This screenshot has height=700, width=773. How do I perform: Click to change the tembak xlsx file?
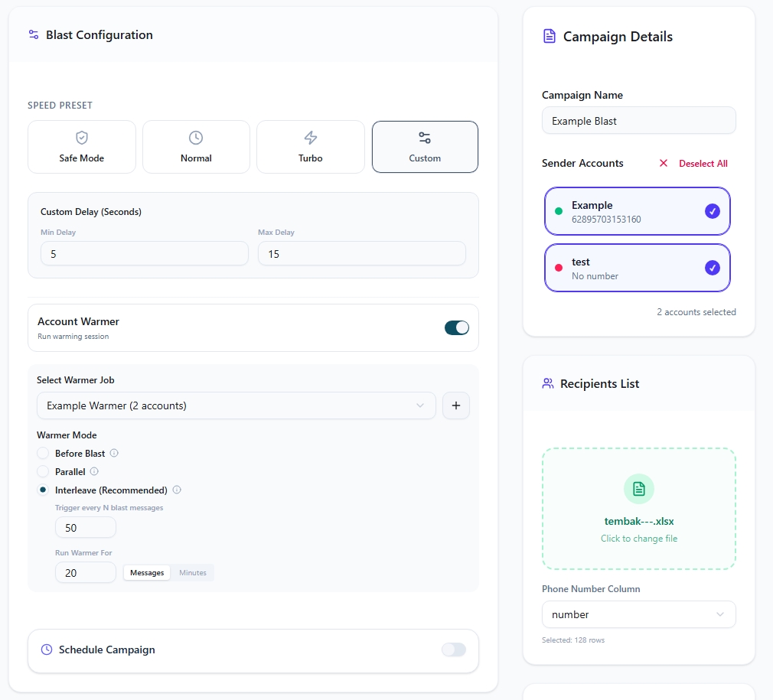pyautogui.click(x=639, y=538)
